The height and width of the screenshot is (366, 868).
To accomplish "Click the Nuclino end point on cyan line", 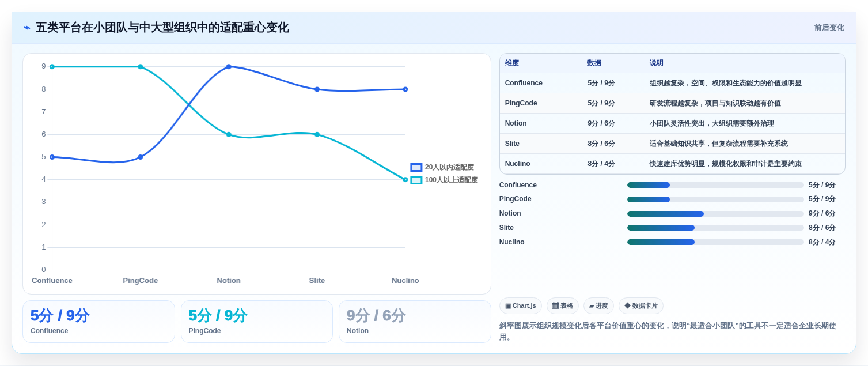I will click(405, 180).
